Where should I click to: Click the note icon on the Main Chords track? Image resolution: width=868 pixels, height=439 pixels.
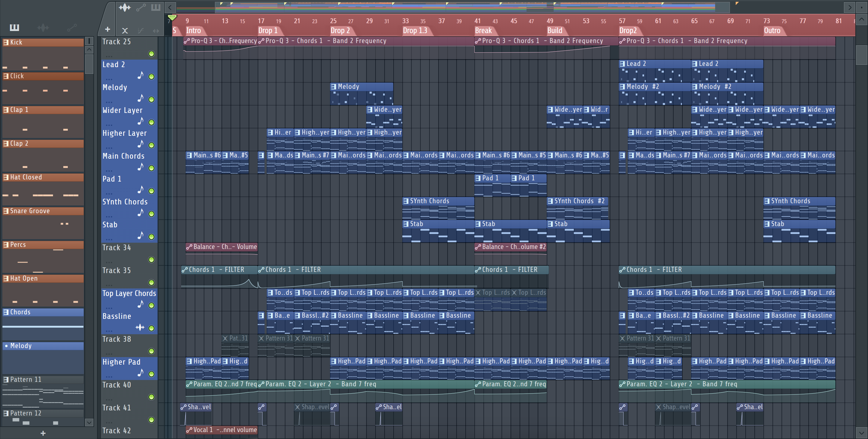(x=140, y=167)
